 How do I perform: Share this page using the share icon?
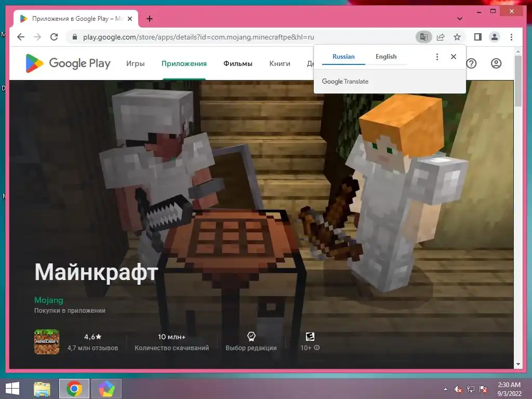(x=441, y=37)
